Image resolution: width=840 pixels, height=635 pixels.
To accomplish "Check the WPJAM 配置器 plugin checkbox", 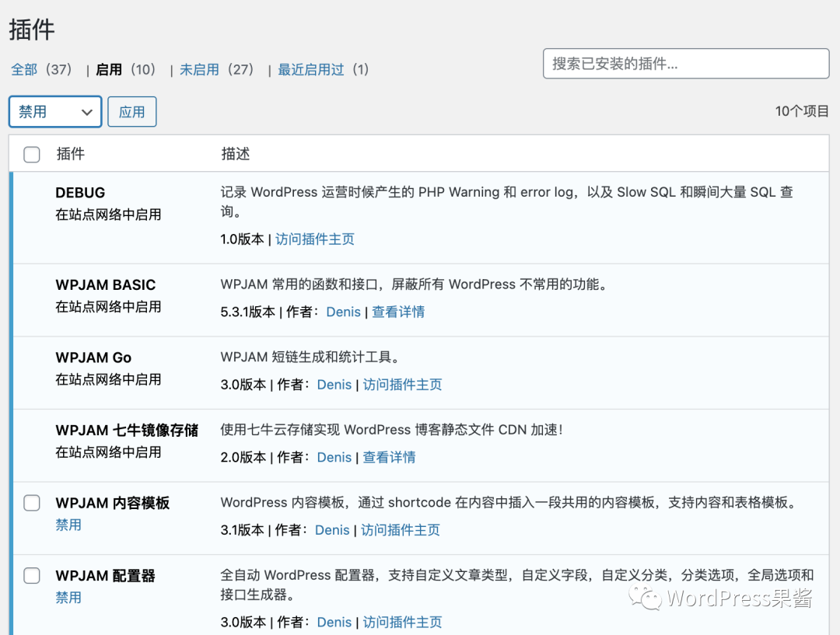I will [x=32, y=576].
